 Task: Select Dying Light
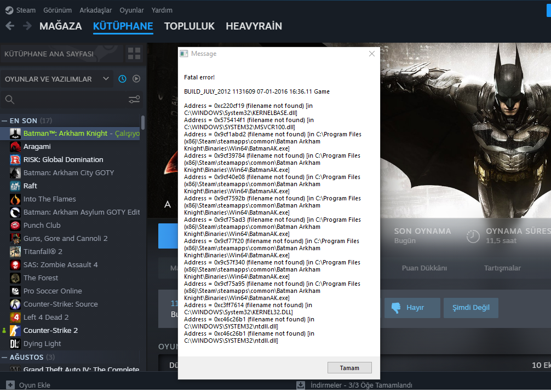(70, 343)
